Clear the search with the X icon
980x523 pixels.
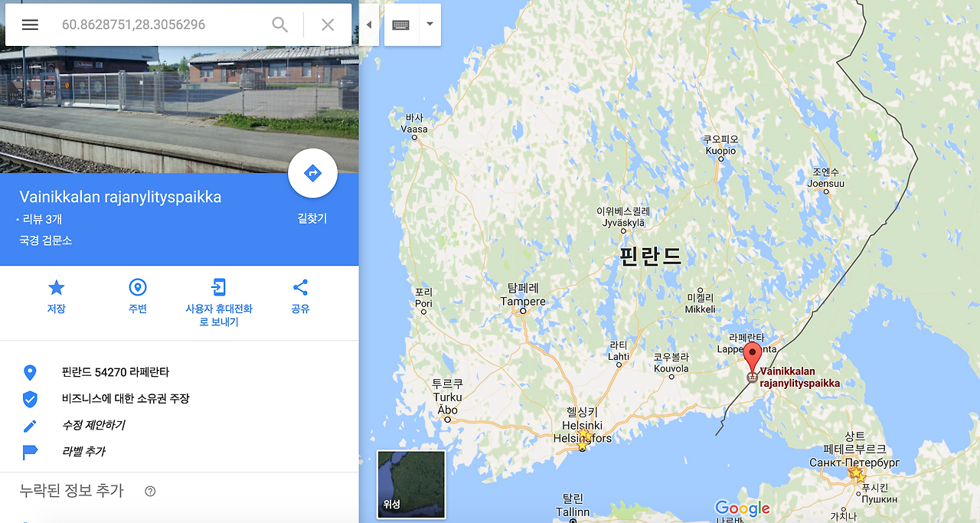(x=328, y=25)
